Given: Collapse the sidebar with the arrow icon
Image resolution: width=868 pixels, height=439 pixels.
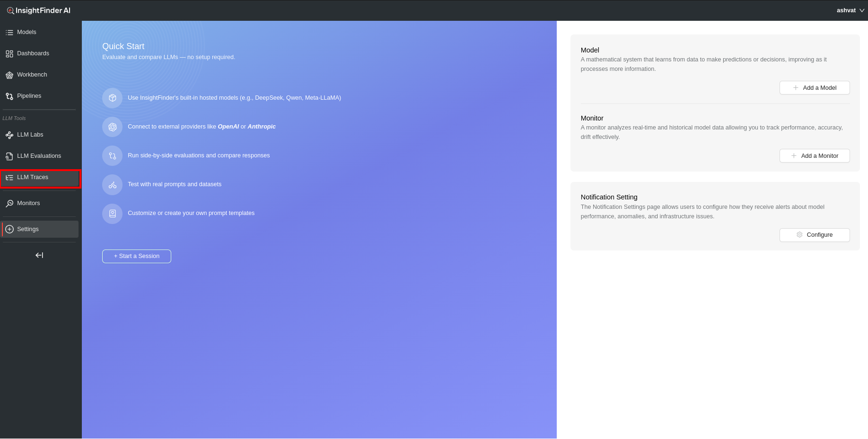Looking at the screenshot, I should [x=39, y=255].
